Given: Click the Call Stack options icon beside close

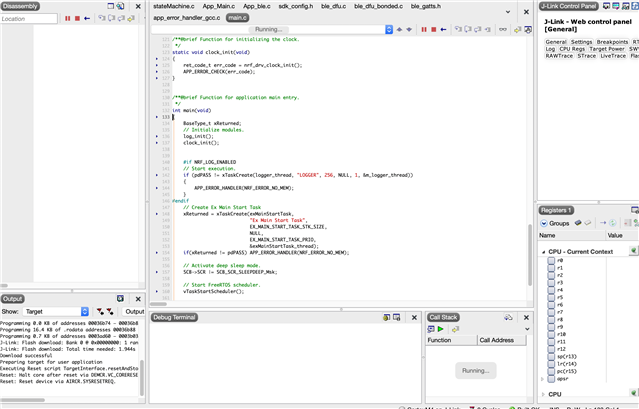Looking at the screenshot, I should coord(508,317).
